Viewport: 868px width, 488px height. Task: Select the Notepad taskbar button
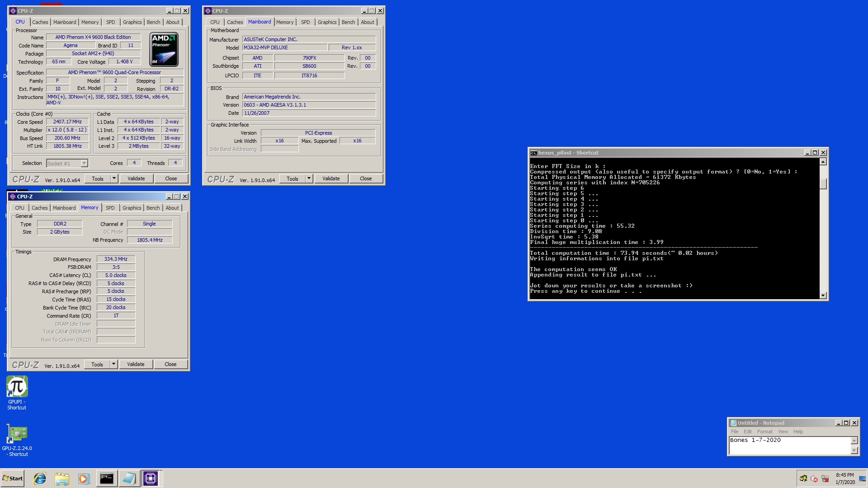coord(129,479)
